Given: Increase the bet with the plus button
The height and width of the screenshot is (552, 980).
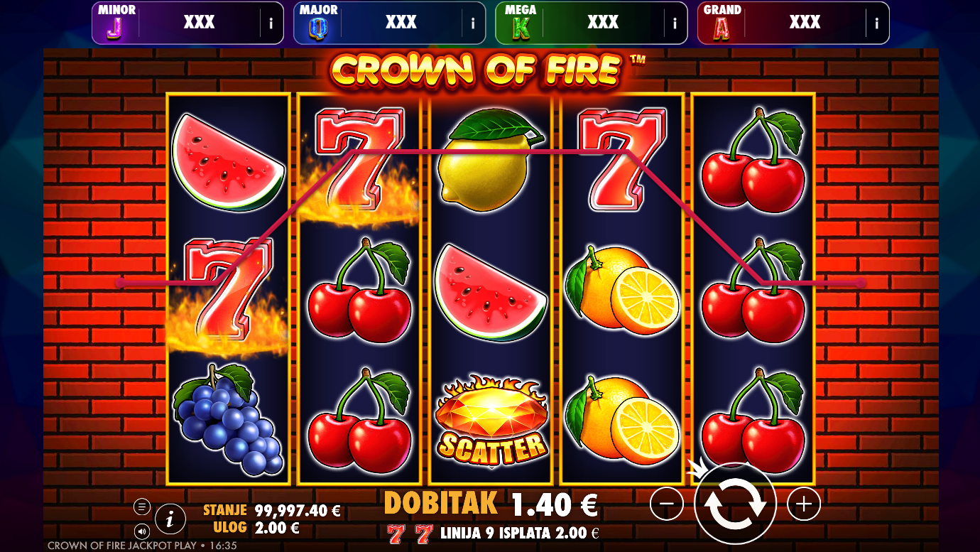Looking at the screenshot, I should tap(804, 504).
